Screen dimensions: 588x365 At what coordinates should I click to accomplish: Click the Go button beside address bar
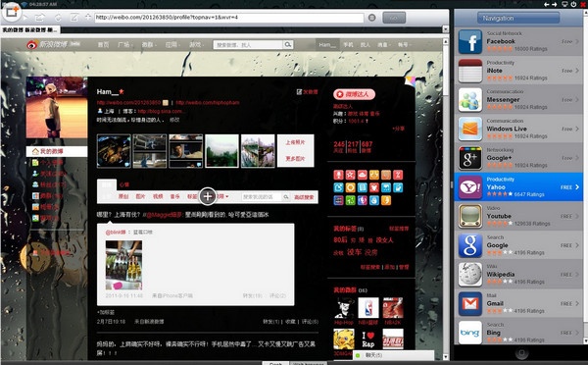click(394, 18)
